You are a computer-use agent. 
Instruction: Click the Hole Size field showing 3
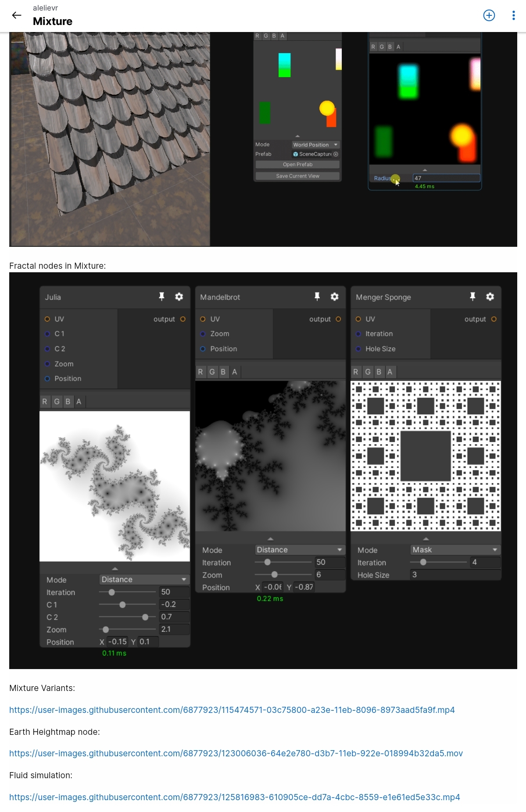pyautogui.click(x=455, y=574)
